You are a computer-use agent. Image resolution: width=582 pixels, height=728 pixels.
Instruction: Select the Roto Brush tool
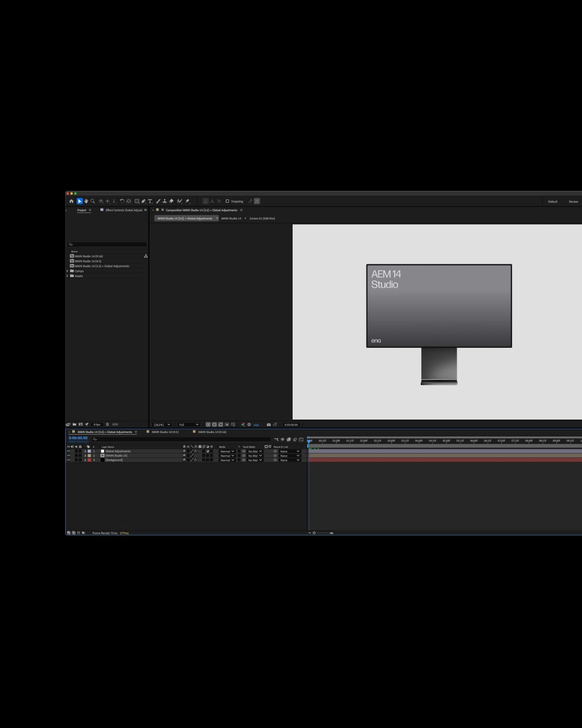tap(179, 201)
